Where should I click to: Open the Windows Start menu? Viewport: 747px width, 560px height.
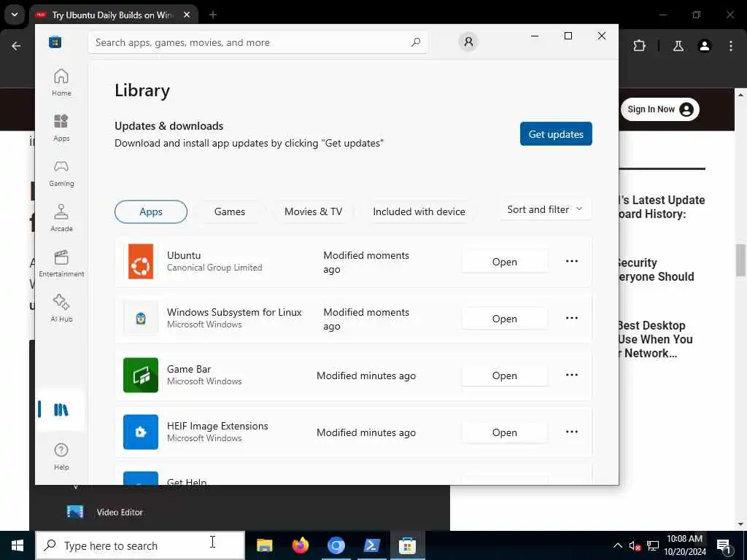pyautogui.click(x=18, y=545)
